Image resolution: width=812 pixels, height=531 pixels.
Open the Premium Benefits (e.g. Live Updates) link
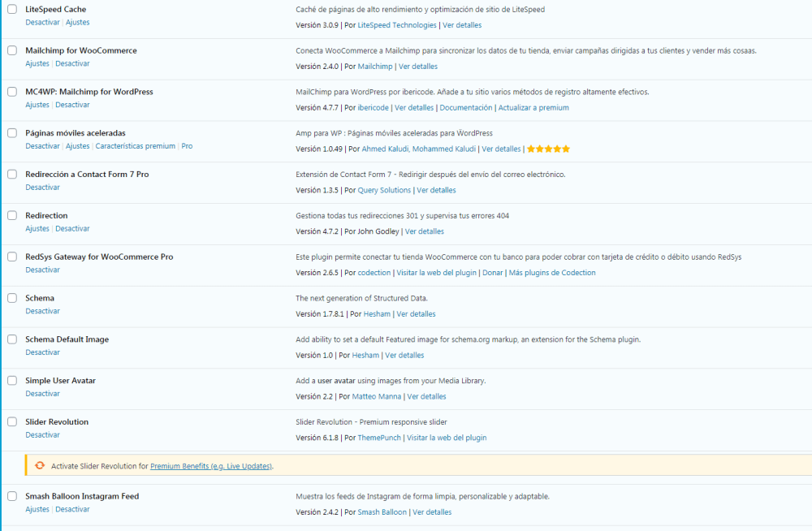click(x=211, y=466)
